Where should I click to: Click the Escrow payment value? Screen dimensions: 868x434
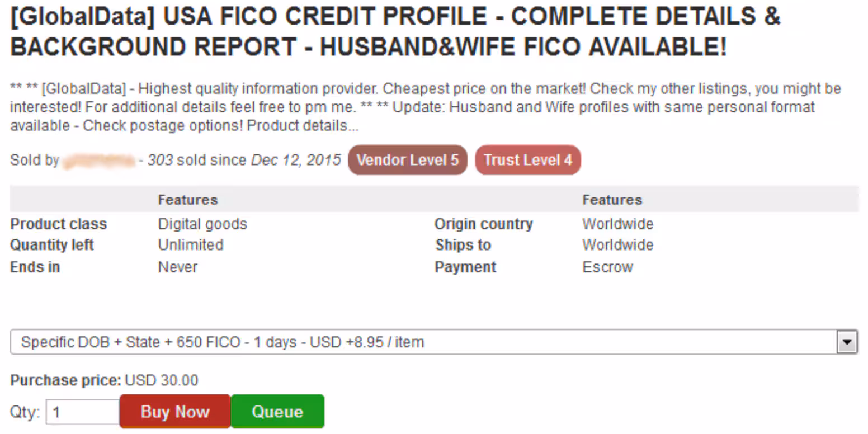tap(607, 267)
